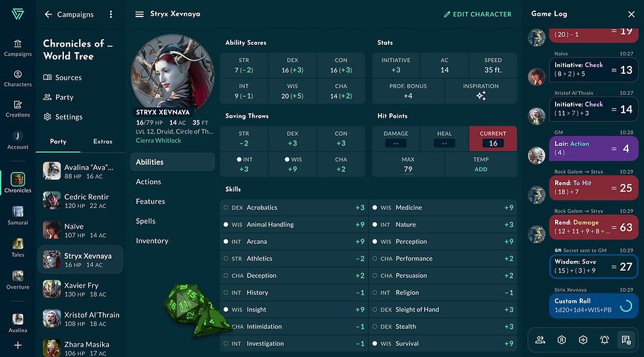This screenshot has height=357, width=644.
Task: Open the Account sidebar icon
Action: pos(18,140)
